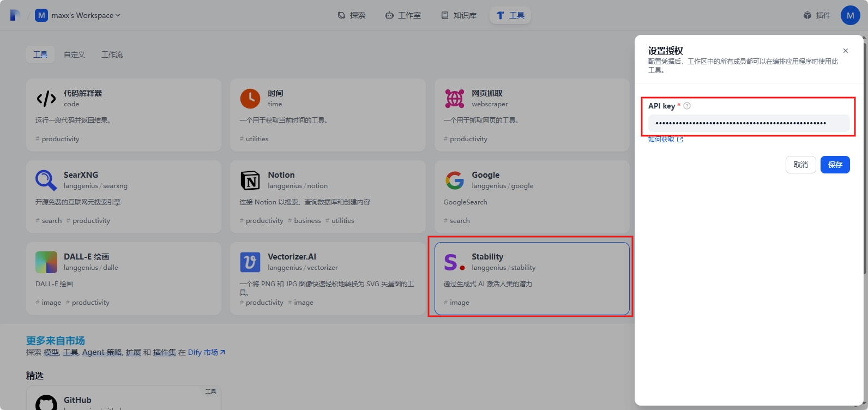Click the Dify logo icon
Screen dimensions: 868x410
pos(15,15)
